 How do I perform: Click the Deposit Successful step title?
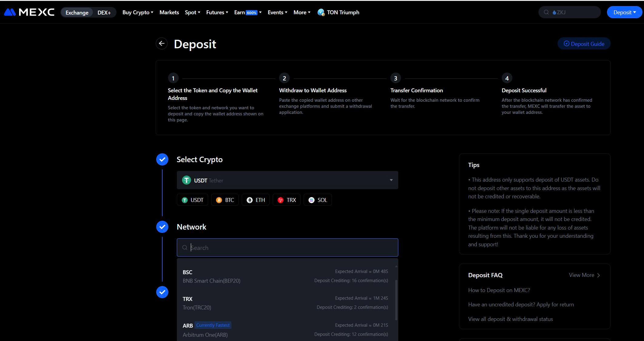(x=524, y=90)
